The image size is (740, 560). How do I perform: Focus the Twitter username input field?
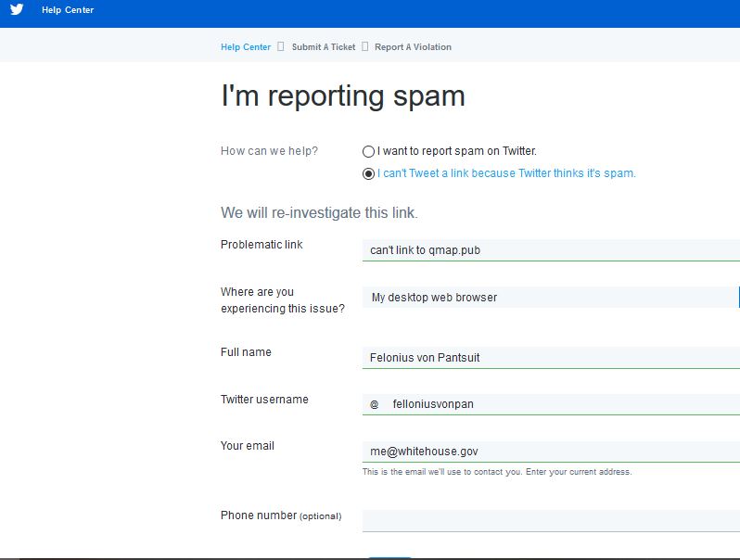tap(551, 404)
